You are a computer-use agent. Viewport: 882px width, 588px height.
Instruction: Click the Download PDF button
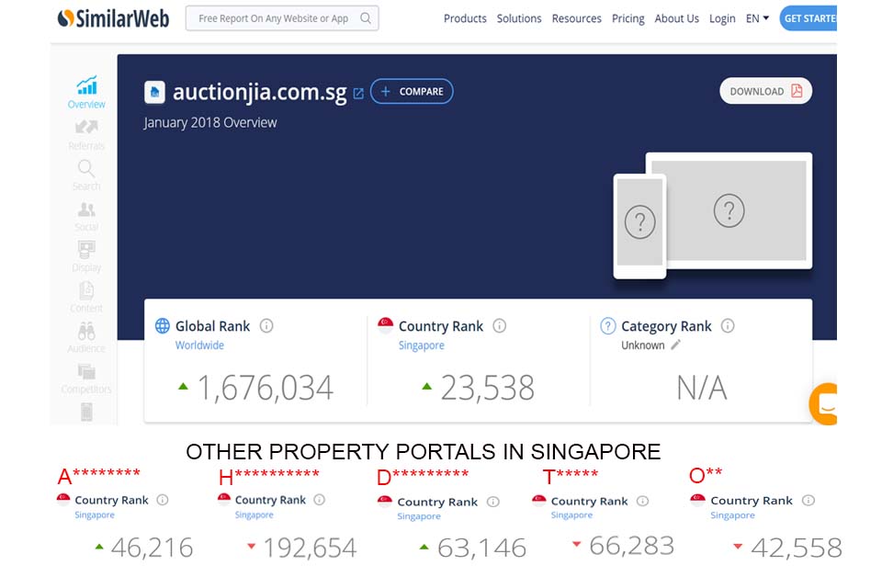(765, 91)
